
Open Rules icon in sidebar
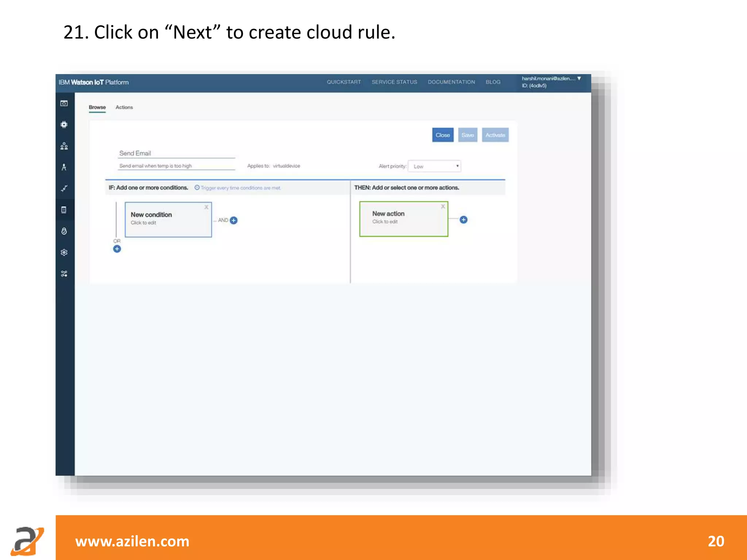(x=64, y=210)
